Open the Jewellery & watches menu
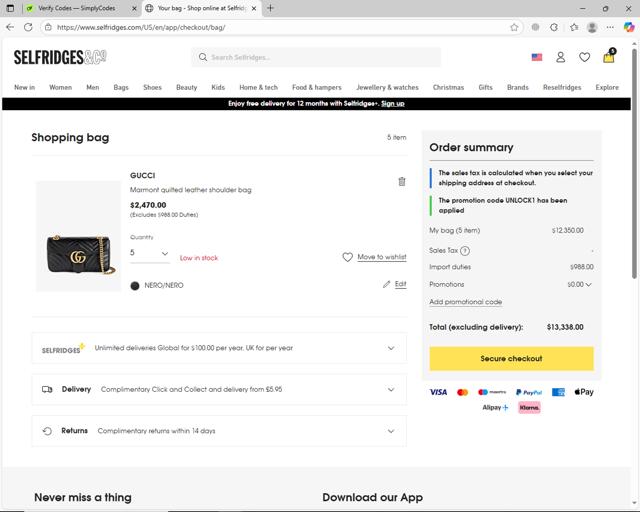640x512 pixels. [387, 87]
